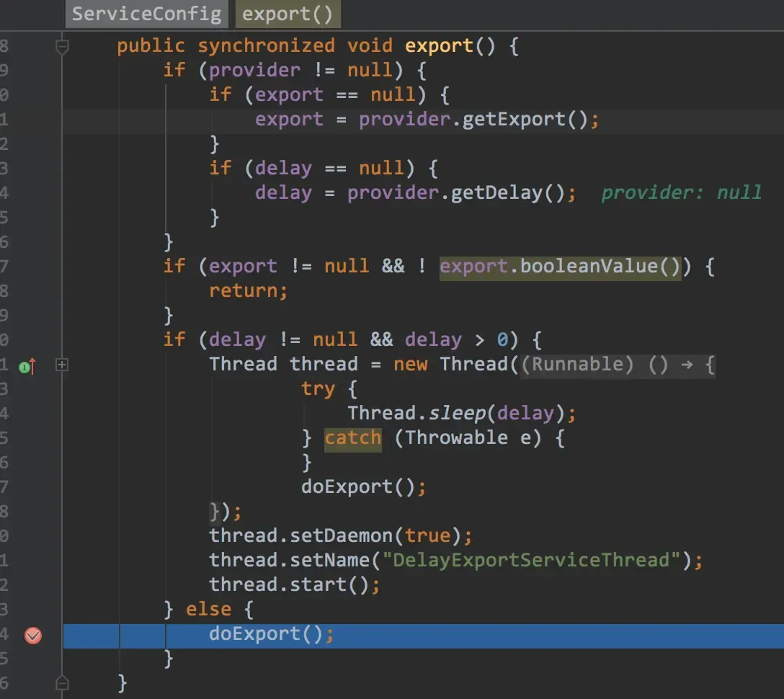Click the inline hint 'provider: null'
Screen dimensions: 784x699
tap(681, 192)
